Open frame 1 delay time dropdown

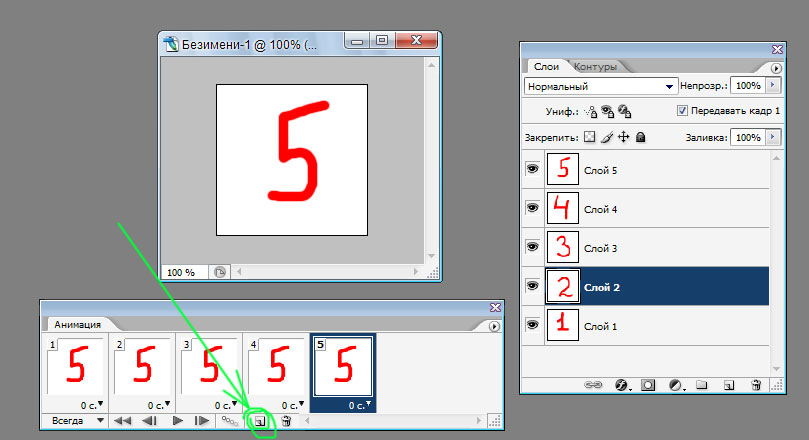click(x=92, y=405)
